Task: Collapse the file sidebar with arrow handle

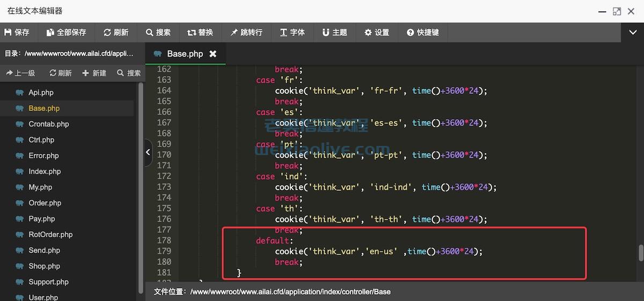Action: point(148,152)
